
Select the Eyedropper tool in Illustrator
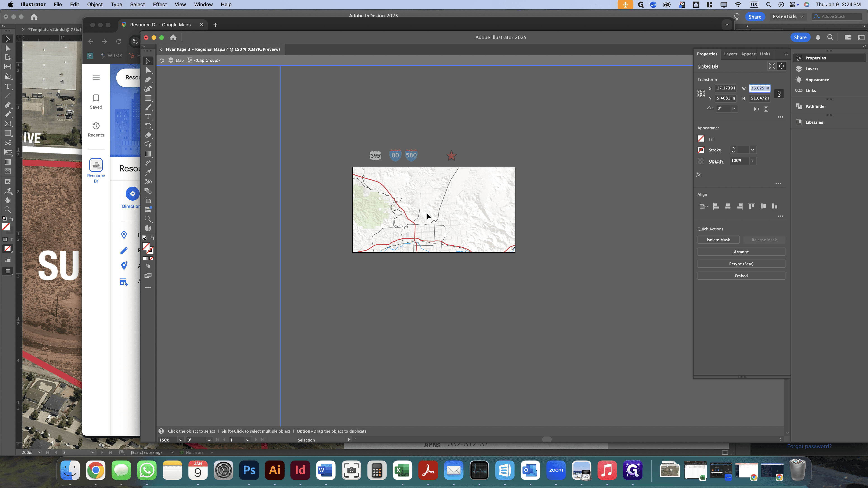coord(148,172)
